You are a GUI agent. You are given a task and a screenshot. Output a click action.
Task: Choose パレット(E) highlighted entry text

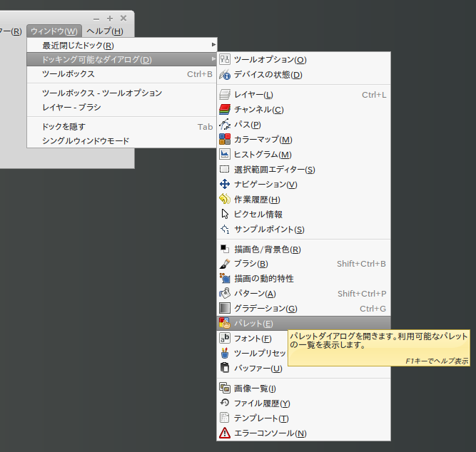pyautogui.click(x=253, y=324)
